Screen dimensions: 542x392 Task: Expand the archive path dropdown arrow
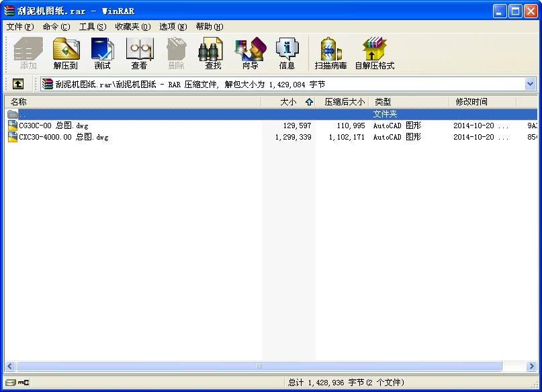tap(531, 84)
